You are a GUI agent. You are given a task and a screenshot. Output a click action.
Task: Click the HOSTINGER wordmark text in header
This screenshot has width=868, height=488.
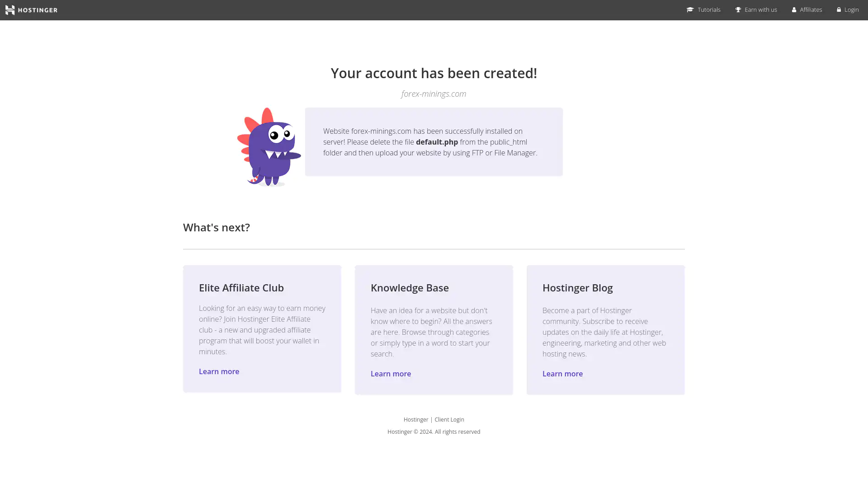pyautogui.click(x=38, y=10)
